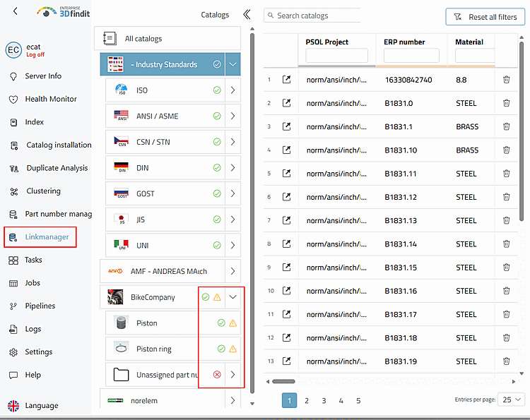Viewport: 530px width, 420px height.
Task: Select All catalogs entry
Action: 167,39
